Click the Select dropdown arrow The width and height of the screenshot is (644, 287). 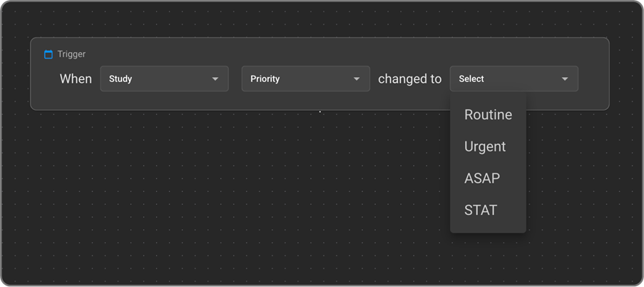565,79
